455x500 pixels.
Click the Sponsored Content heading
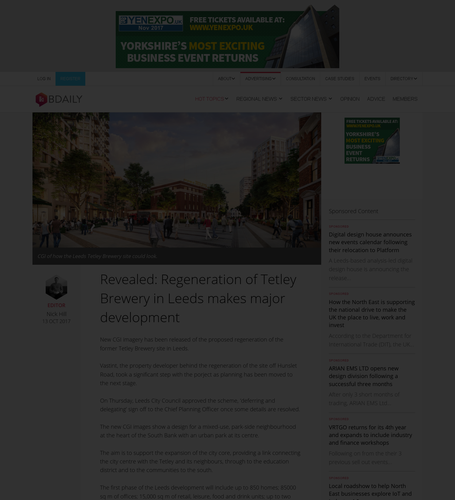(x=353, y=211)
